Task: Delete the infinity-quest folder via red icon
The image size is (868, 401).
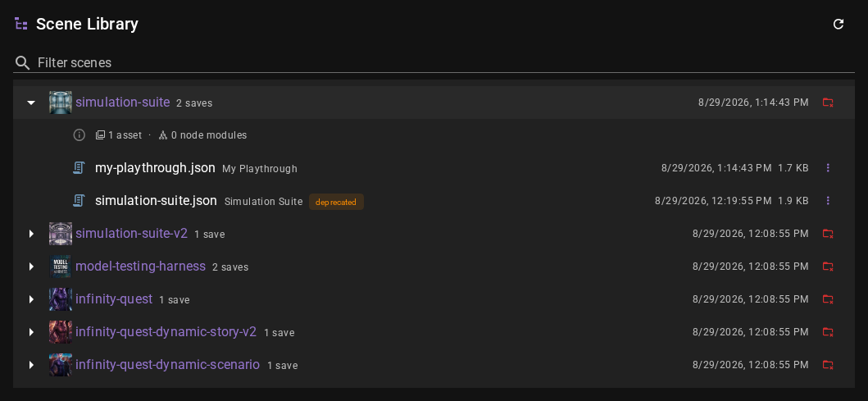Action: pyautogui.click(x=828, y=299)
